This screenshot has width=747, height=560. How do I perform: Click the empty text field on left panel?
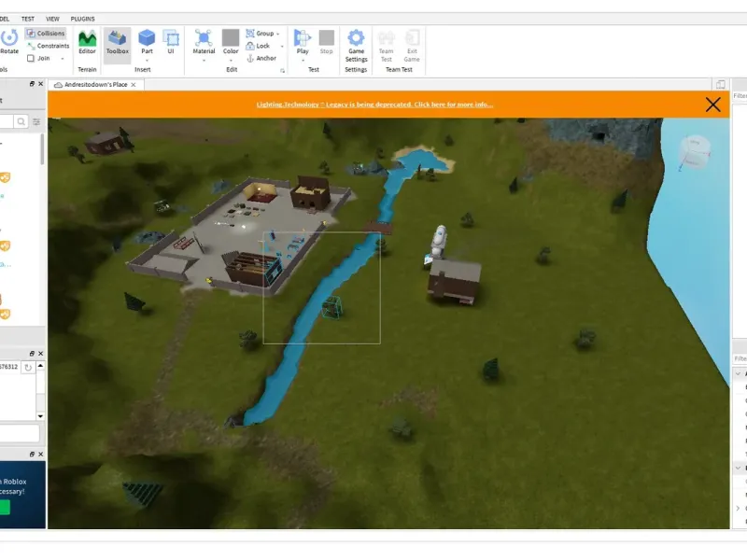pyautogui.click(x=19, y=433)
